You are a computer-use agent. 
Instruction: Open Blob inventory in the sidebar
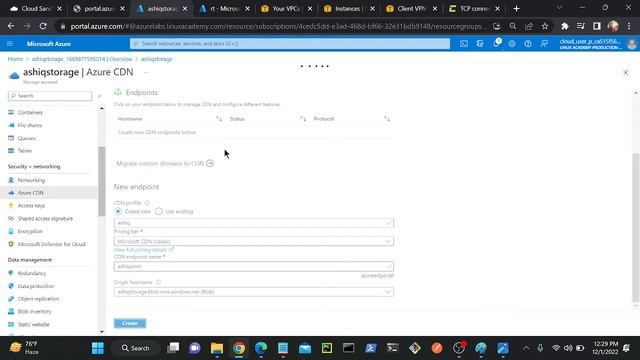[x=34, y=311]
